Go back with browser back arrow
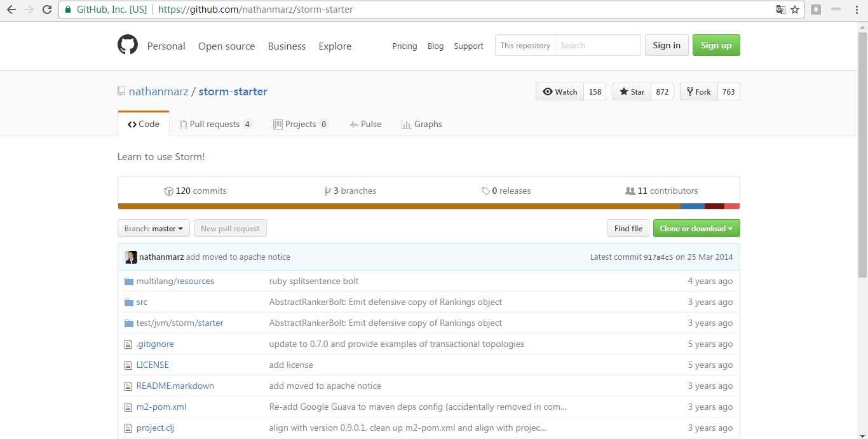This screenshot has width=868, height=439. 11,10
